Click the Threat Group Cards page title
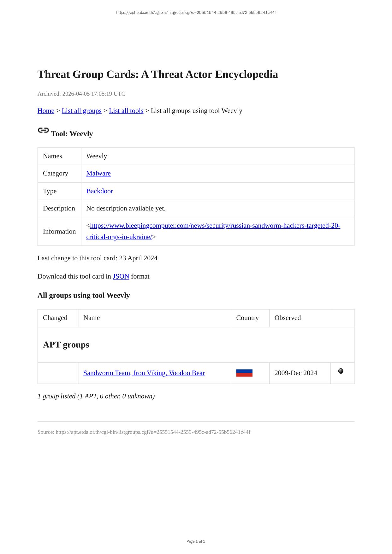The image size is (392, 554). [157, 74]
